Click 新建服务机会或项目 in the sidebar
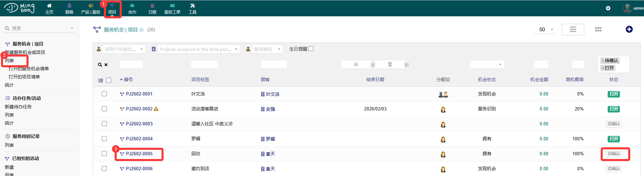 tap(25, 52)
